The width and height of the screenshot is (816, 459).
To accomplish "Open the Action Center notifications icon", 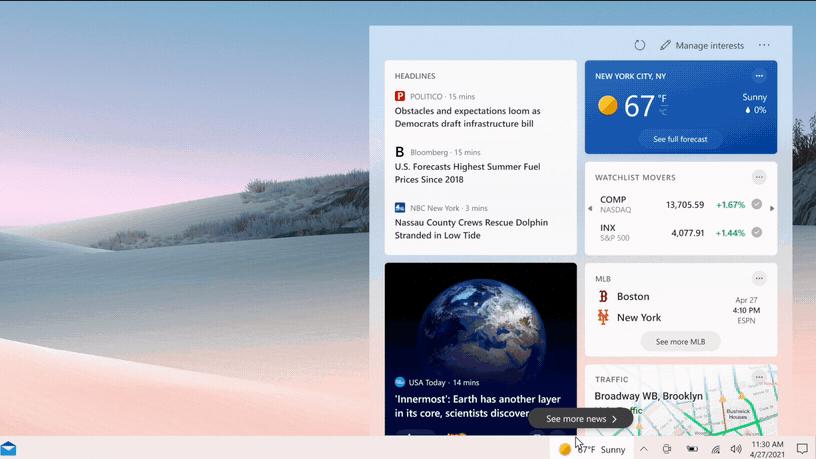I will 802,449.
